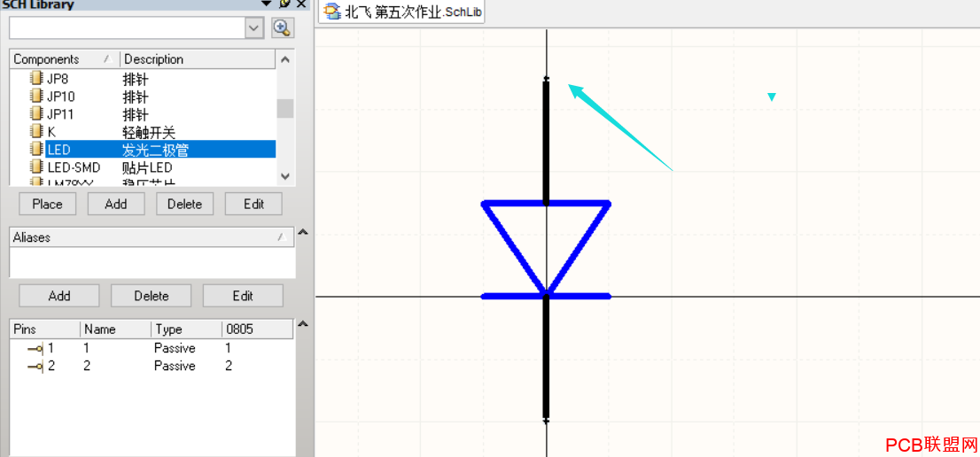Click pin 1 symbol icon

point(36,348)
